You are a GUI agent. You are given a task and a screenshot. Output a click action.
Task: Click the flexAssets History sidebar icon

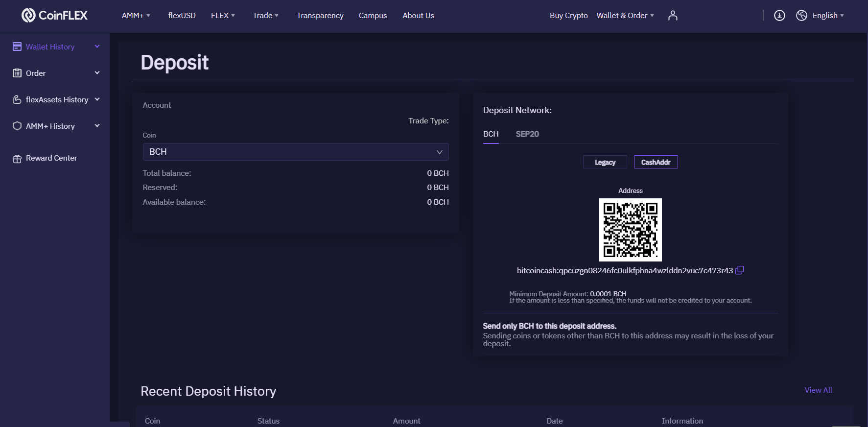(x=17, y=99)
